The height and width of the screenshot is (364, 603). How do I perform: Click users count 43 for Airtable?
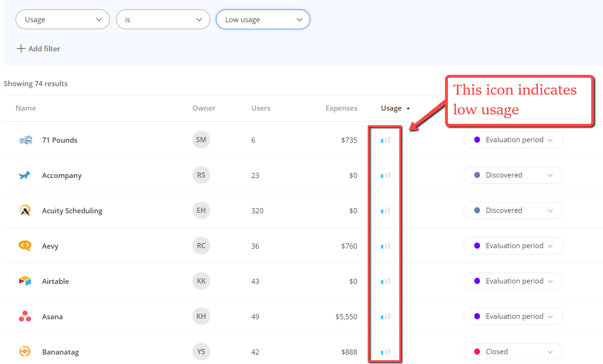pyautogui.click(x=256, y=282)
